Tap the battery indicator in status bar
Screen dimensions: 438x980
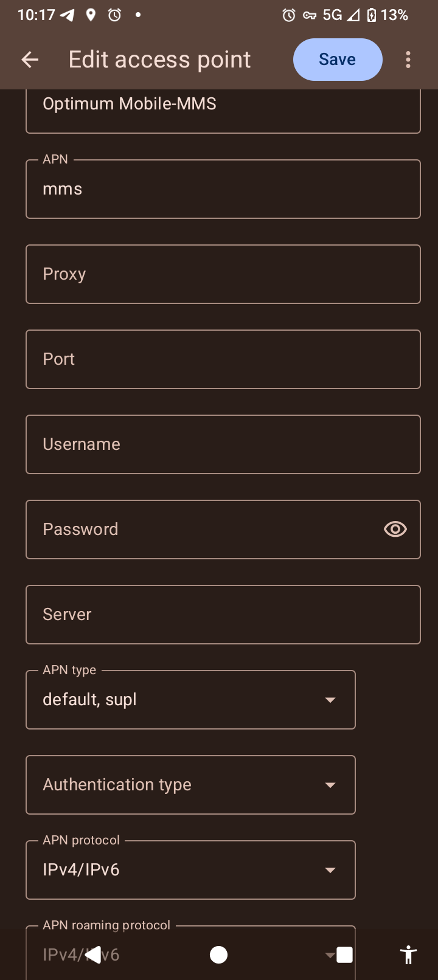click(372, 15)
